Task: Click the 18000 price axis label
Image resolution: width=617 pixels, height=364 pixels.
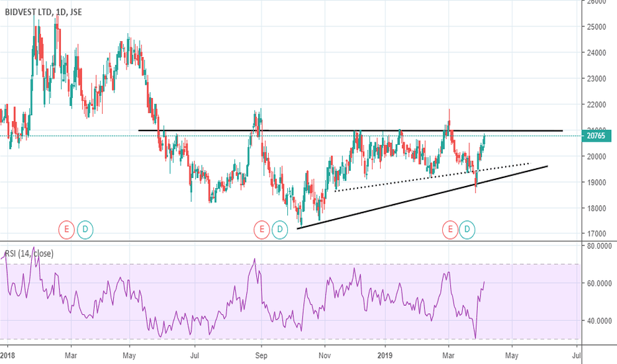Action: (596, 208)
